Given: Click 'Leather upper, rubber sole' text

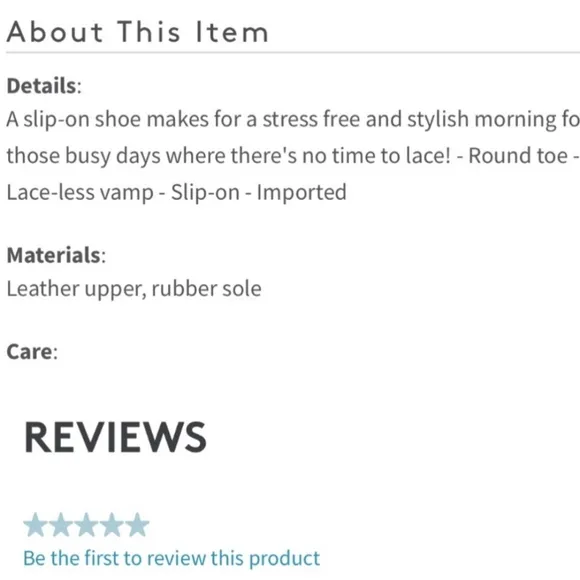Looking at the screenshot, I should click(x=134, y=289).
